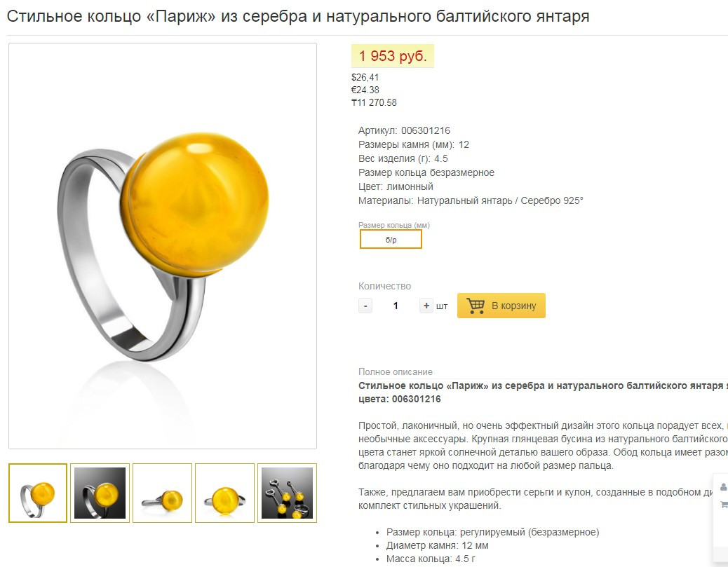Select second thumbnail with dark background ring
Viewport: 728px width, 567px height.
coord(100,493)
